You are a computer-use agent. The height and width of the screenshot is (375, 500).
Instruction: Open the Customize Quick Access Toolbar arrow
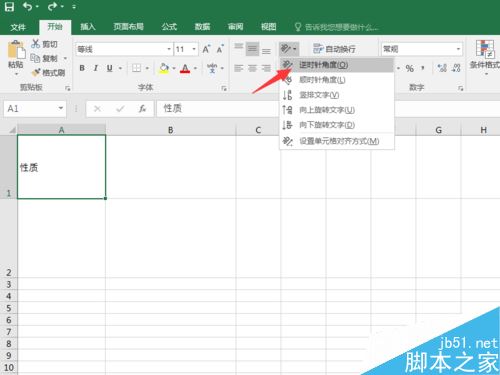point(74,7)
